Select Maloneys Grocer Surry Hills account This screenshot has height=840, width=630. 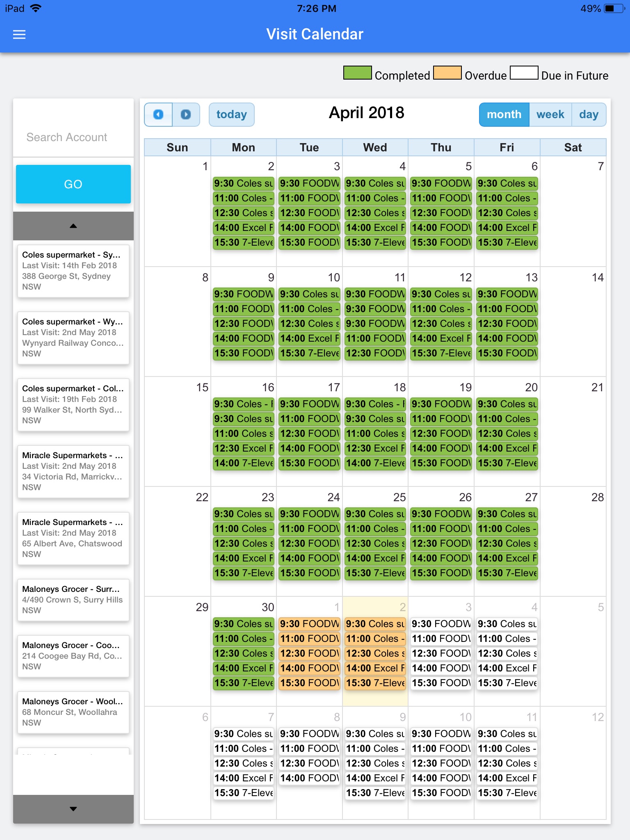(73, 600)
